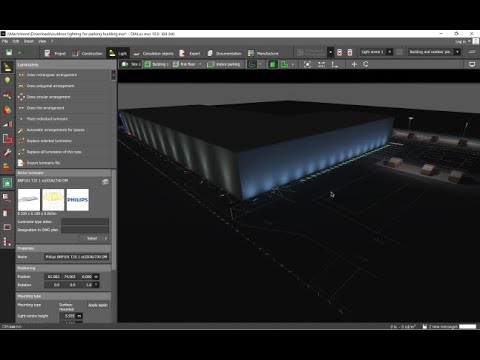Screen dimensions: 480x360
Task: Click the light distribution curve thumbnail
Action: (x=53, y=200)
